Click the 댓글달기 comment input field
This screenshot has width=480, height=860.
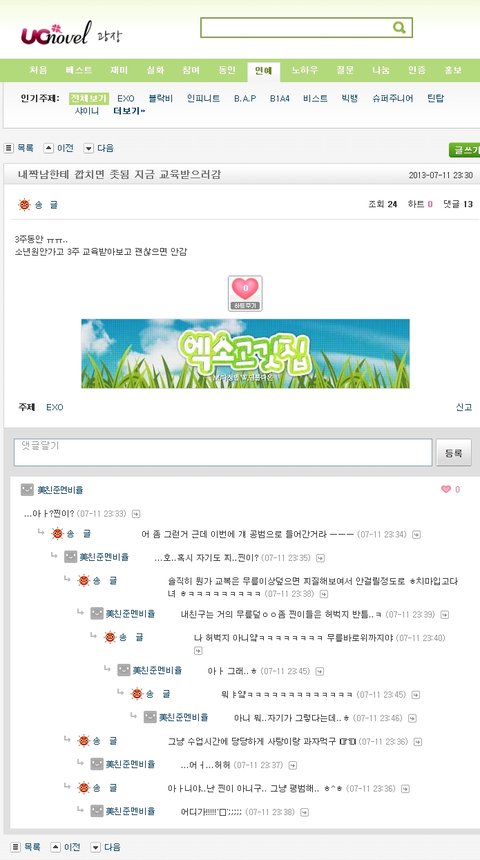click(x=223, y=452)
